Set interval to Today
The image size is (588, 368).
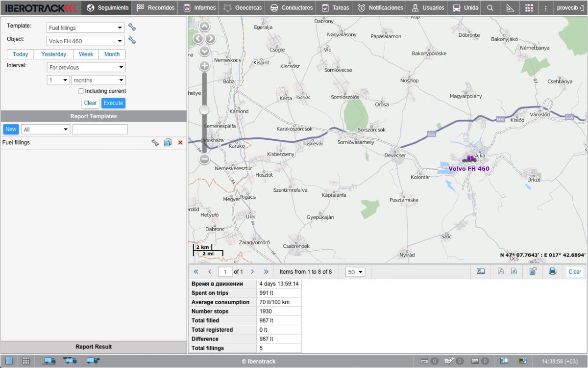[x=21, y=54]
